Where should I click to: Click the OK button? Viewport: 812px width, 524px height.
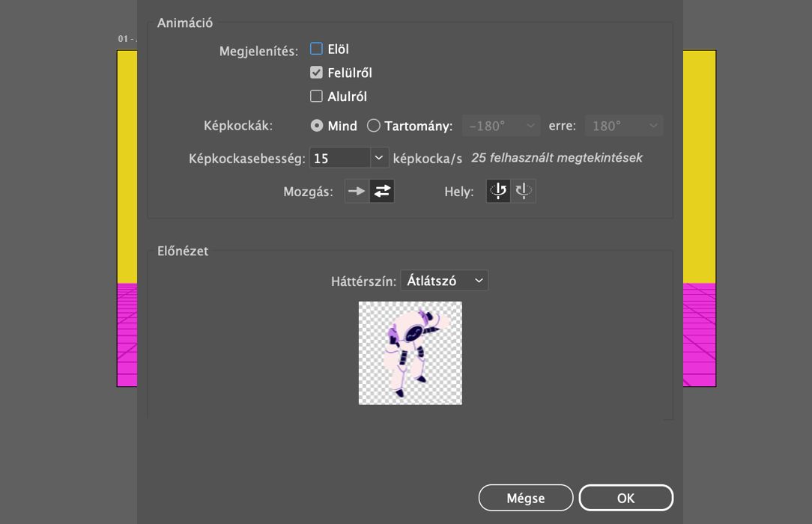626,497
